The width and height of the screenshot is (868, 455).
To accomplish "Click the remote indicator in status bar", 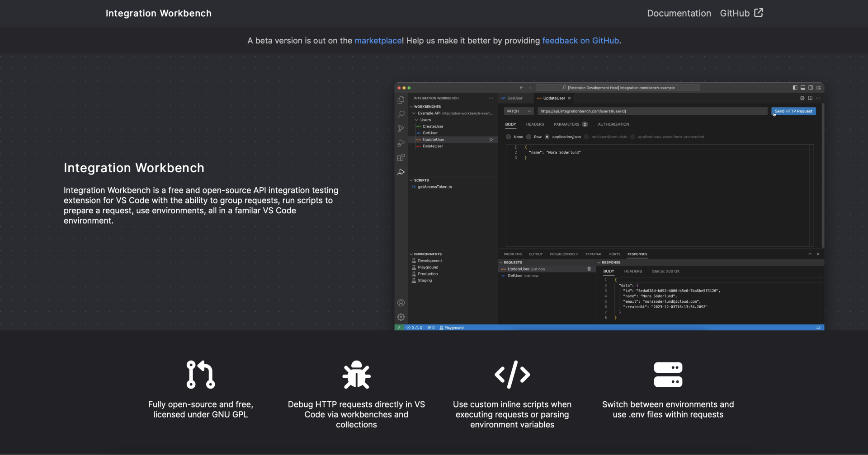I will [399, 328].
